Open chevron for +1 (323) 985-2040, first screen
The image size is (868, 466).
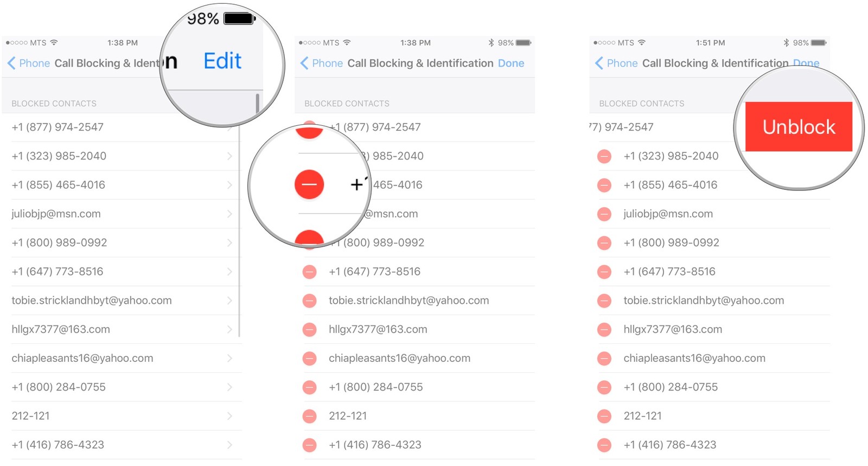click(230, 156)
